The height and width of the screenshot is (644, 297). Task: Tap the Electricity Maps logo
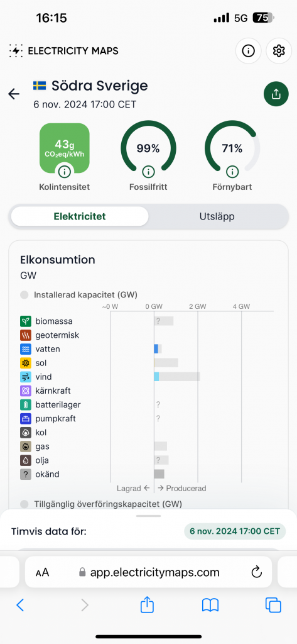tap(63, 51)
